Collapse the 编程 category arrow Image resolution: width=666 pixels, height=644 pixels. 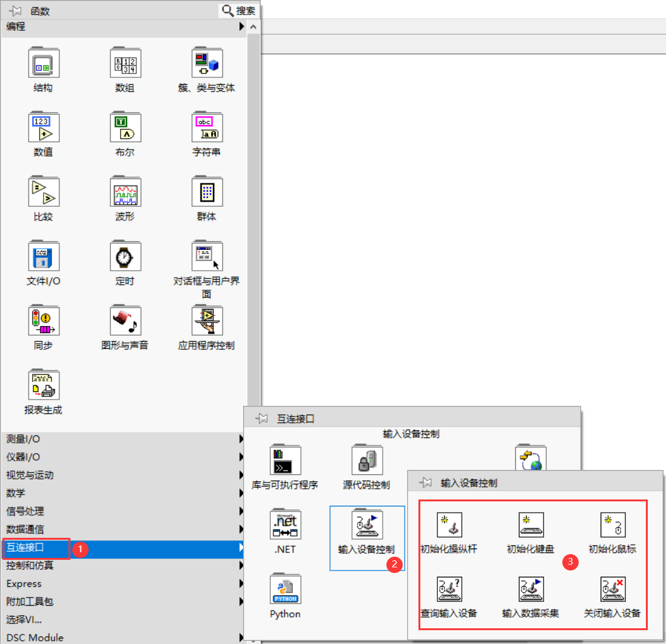(241, 26)
